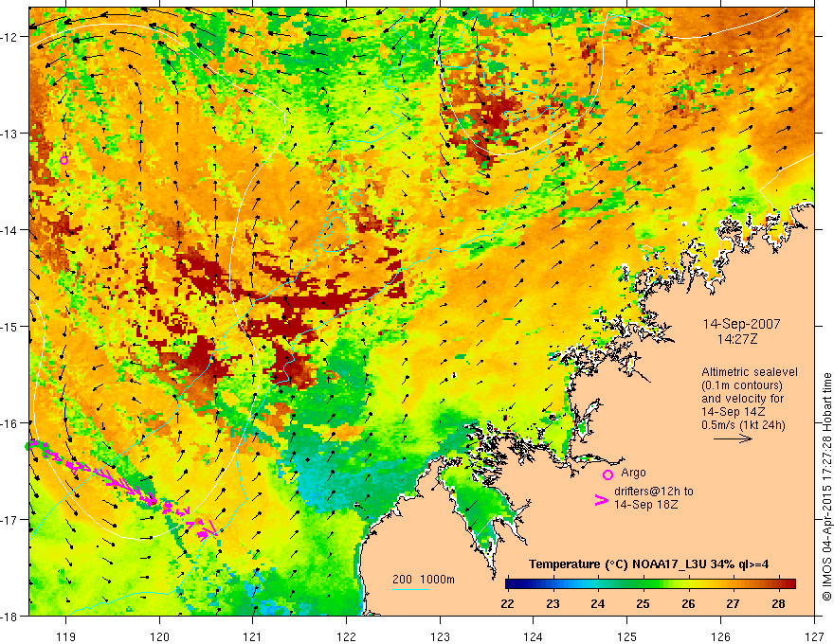The height and width of the screenshot is (644, 834).
Task: Click the 121 longitude axis label
Action: 253,636
